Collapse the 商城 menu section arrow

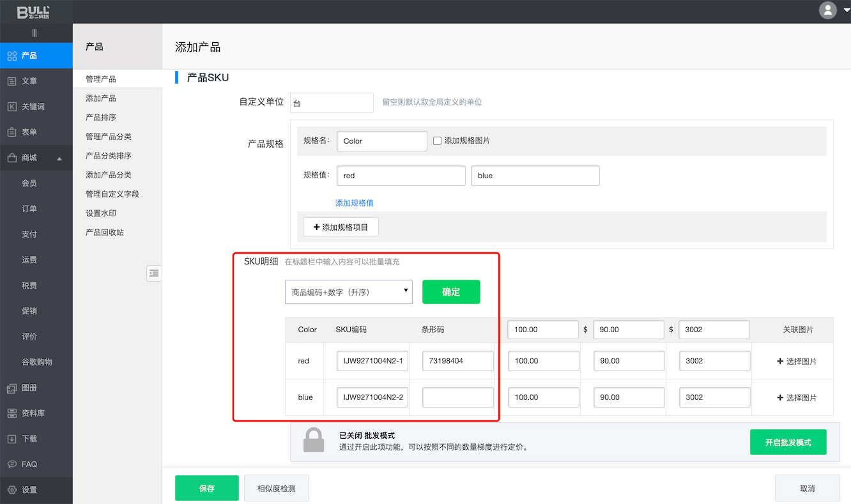(59, 158)
